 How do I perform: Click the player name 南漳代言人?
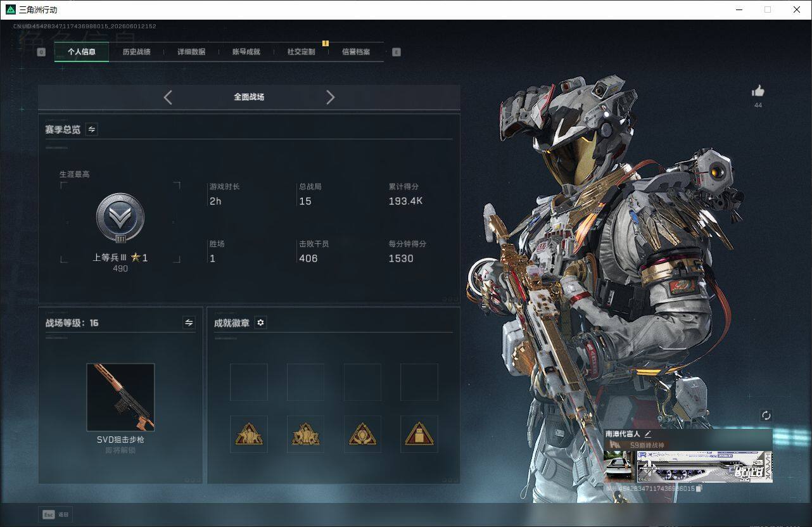pos(623,434)
